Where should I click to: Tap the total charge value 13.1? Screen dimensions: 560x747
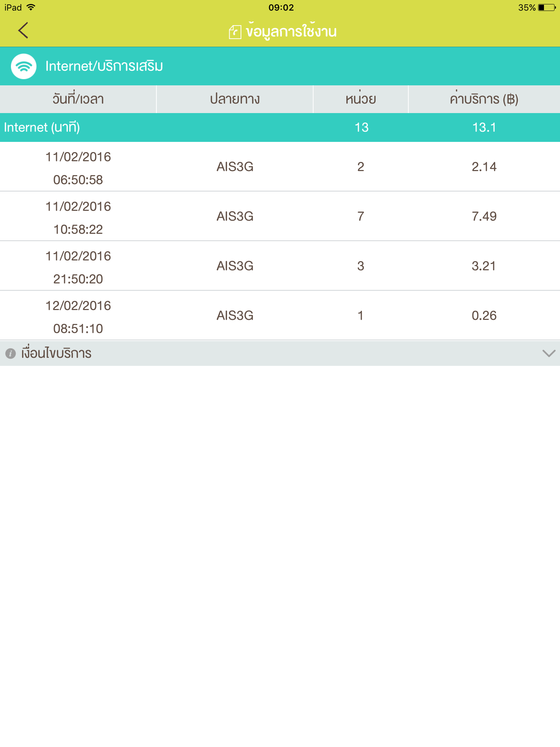coord(484,127)
